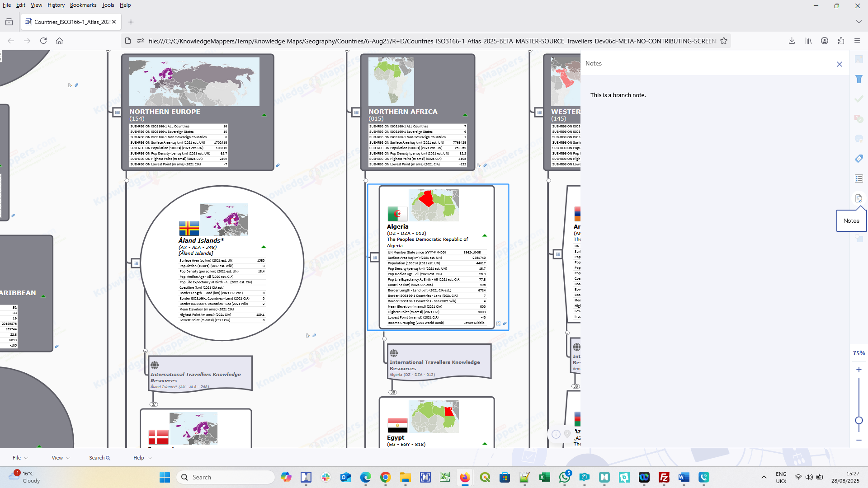Click the Tags panel icon in sidebar
Viewport: 868px width, 488px height.
coord(859,159)
